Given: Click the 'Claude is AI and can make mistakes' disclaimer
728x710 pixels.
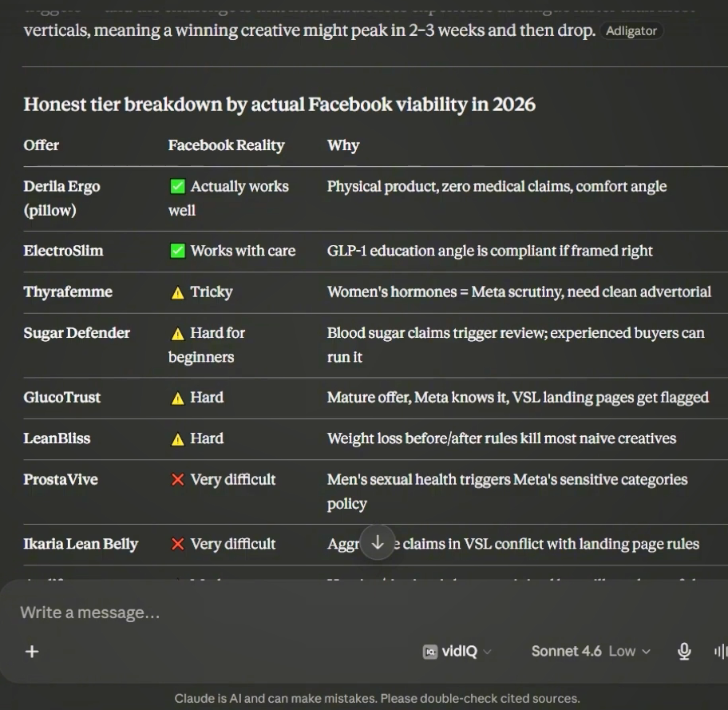Looking at the screenshot, I should pos(377,698).
